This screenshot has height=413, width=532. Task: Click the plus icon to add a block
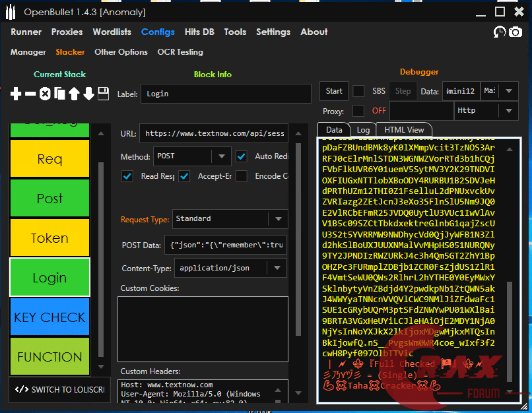[16, 94]
